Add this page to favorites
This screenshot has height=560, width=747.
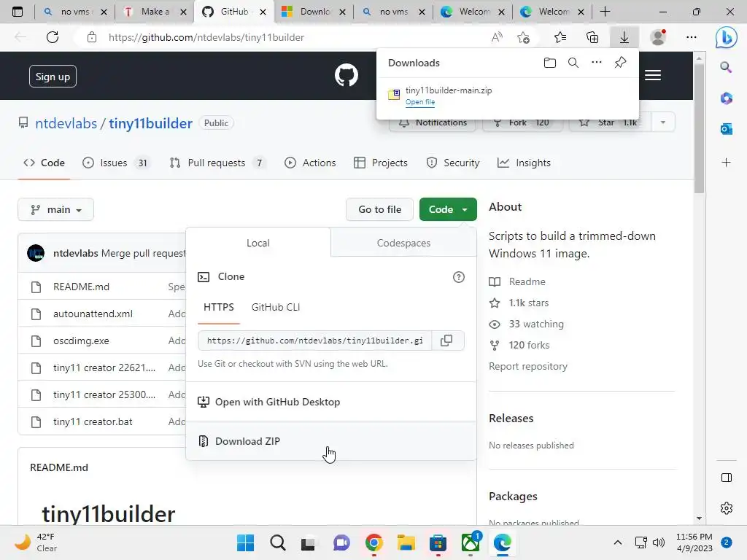(x=523, y=37)
